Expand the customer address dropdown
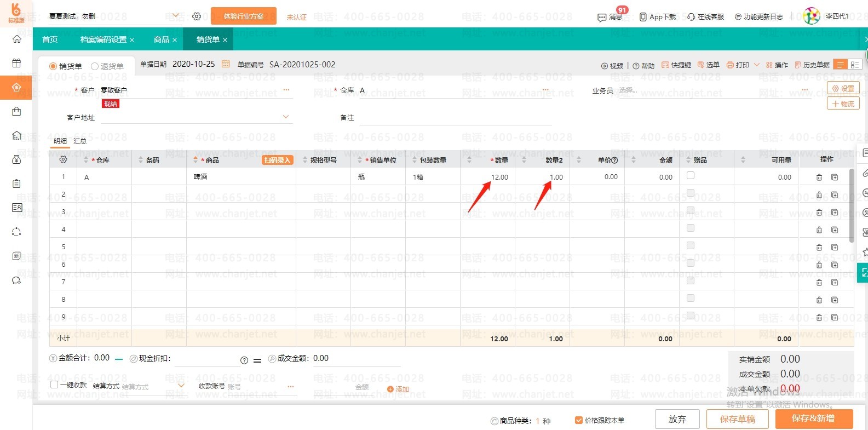868x430 pixels. click(x=285, y=117)
